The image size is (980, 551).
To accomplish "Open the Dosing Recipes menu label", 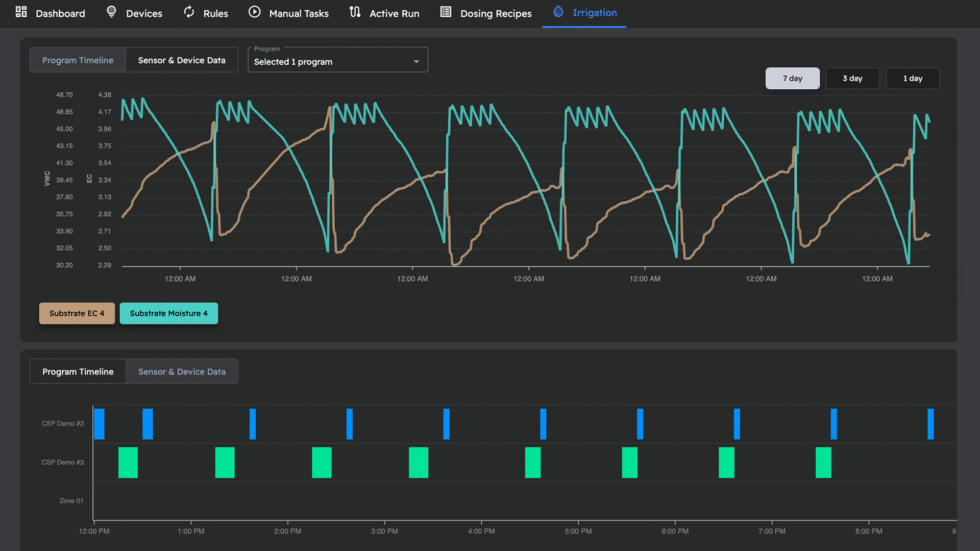I will click(496, 13).
